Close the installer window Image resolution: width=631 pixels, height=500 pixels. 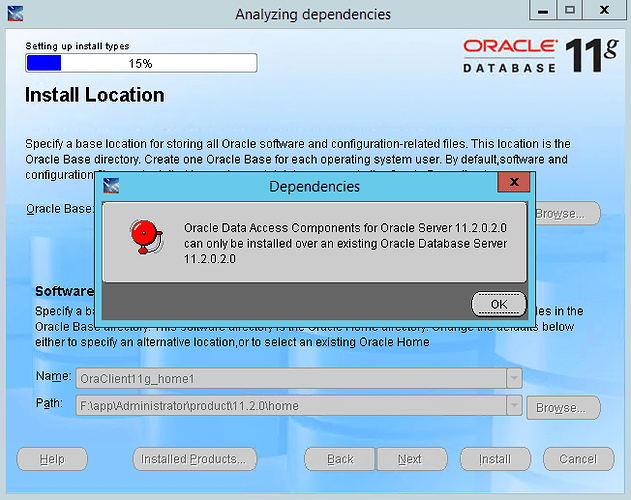click(x=604, y=10)
